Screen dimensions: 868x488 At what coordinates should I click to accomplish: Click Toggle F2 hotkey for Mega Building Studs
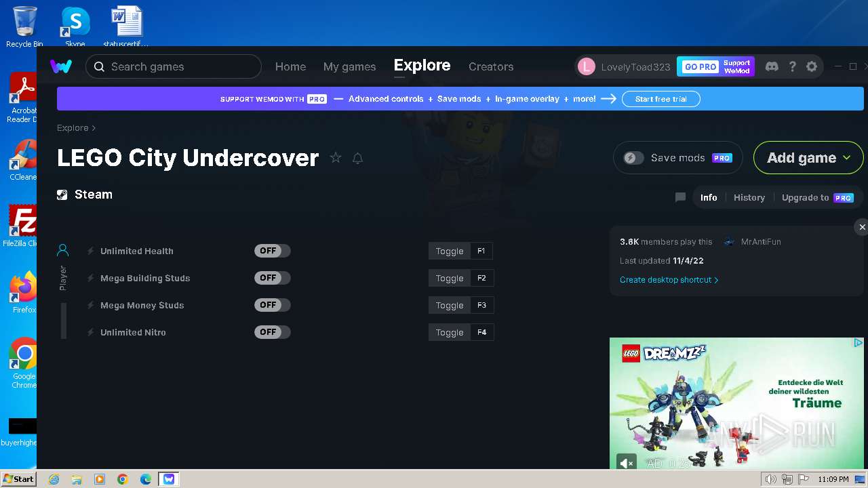[x=461, y=278]
